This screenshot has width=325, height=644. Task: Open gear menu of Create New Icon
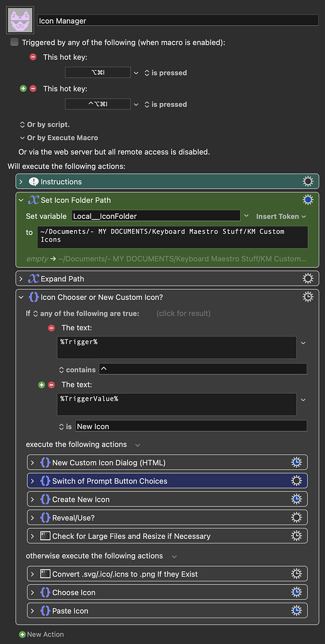pos(296,499)
